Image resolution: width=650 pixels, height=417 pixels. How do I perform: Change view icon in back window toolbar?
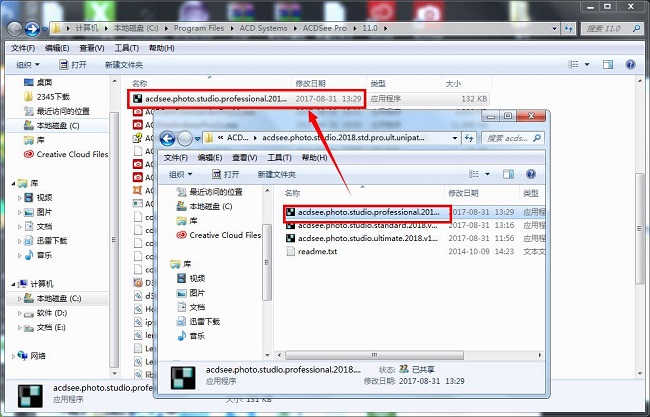[x=573, y=64]
